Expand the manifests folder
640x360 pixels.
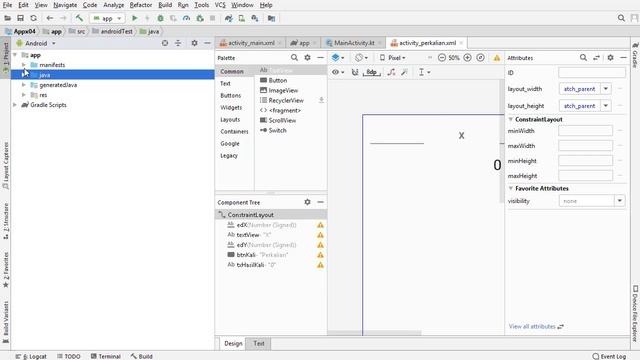pos(24,65)
